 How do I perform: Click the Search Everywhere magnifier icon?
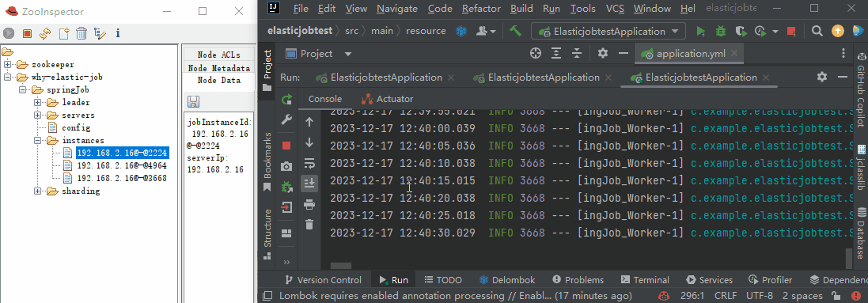point(817,31)
